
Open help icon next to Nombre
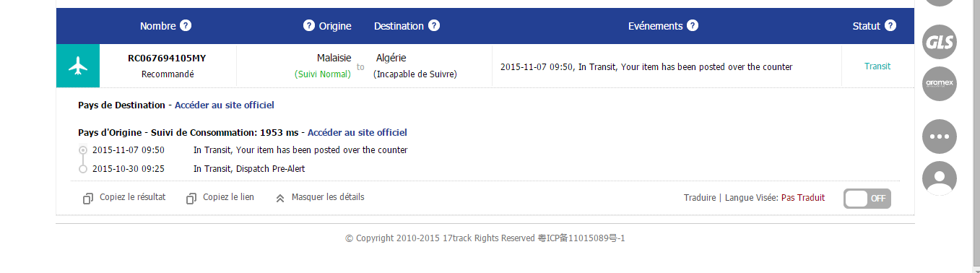[186, 26]
